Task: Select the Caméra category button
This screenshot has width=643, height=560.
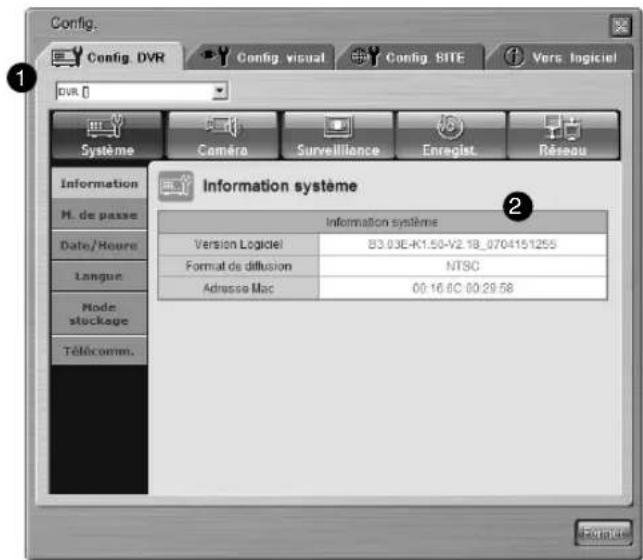Action: coord(223,135)
